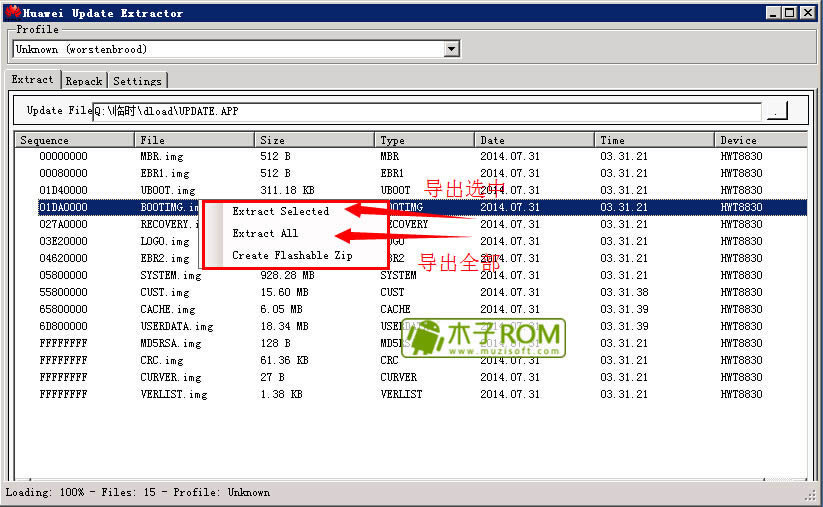This screenshot has height=507, width=823.
Task: Minimize the Huawei Update Extractor window
Action: tap(773, 13)
